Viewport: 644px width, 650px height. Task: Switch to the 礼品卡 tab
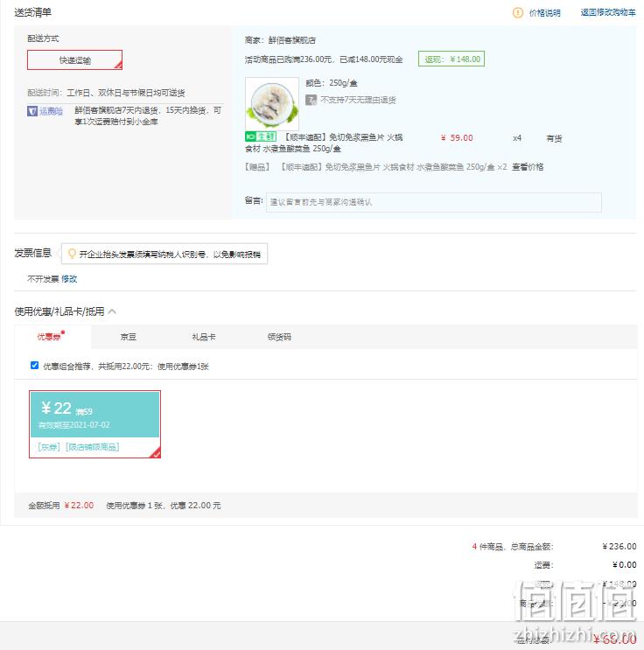coord(204,337)
